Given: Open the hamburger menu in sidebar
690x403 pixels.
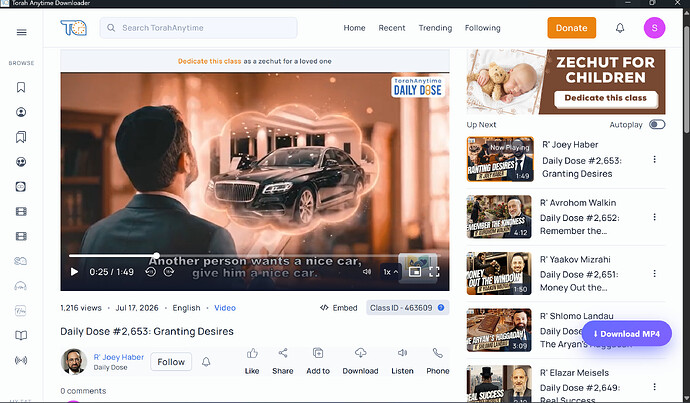Looking at the screenshot, I should 21,32.
